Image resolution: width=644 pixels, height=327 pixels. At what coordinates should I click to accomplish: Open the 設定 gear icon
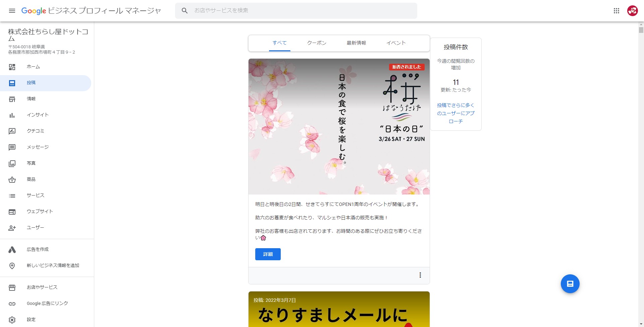pyautogui.click(x=12, y=320)
